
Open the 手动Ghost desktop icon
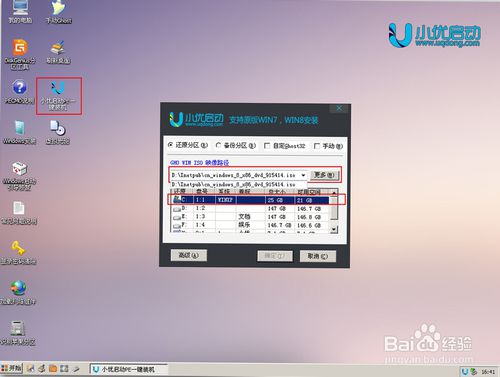point(58,12)
